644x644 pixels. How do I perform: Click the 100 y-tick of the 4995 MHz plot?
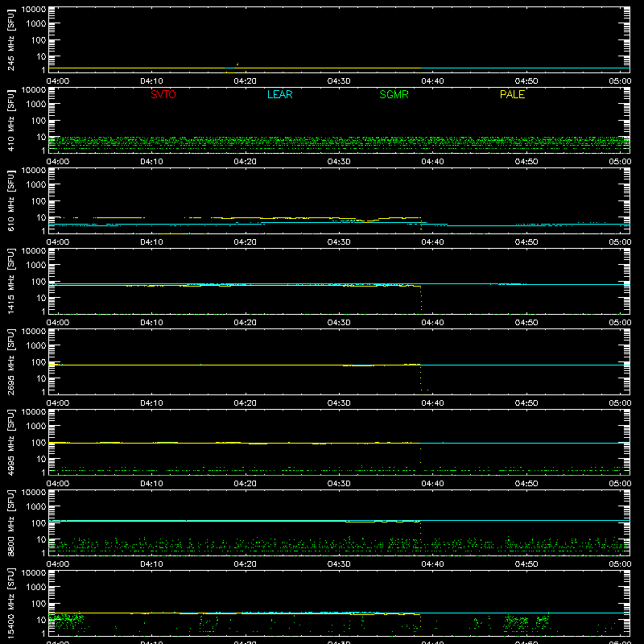[39, 443]
